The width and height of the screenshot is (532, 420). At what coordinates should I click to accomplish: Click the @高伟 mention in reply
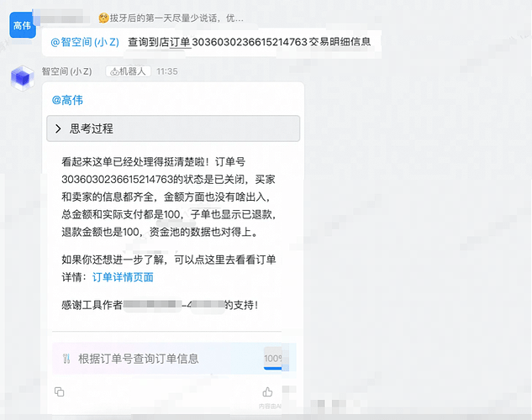point(67,100)
